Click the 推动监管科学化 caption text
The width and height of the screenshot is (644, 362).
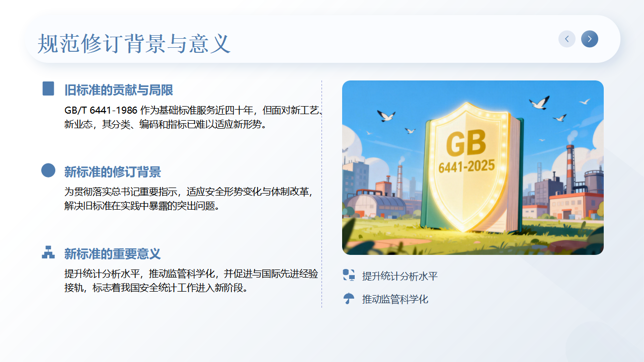(395, 299)
